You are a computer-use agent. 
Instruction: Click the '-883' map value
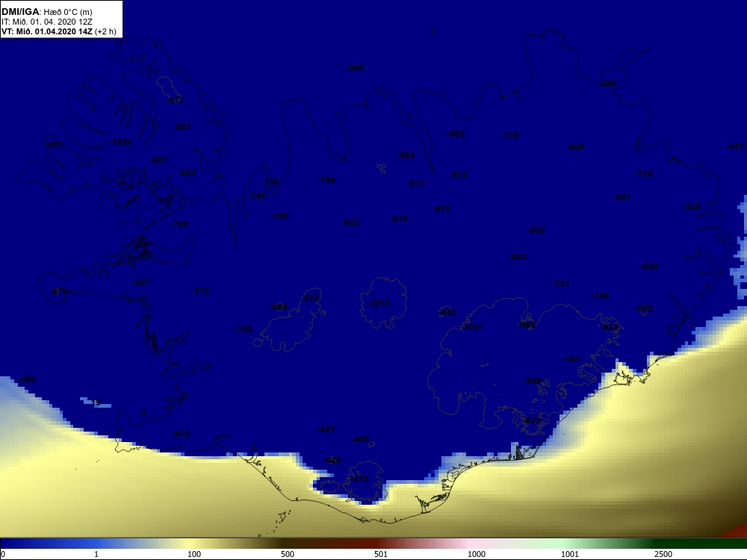pos(518,257)
